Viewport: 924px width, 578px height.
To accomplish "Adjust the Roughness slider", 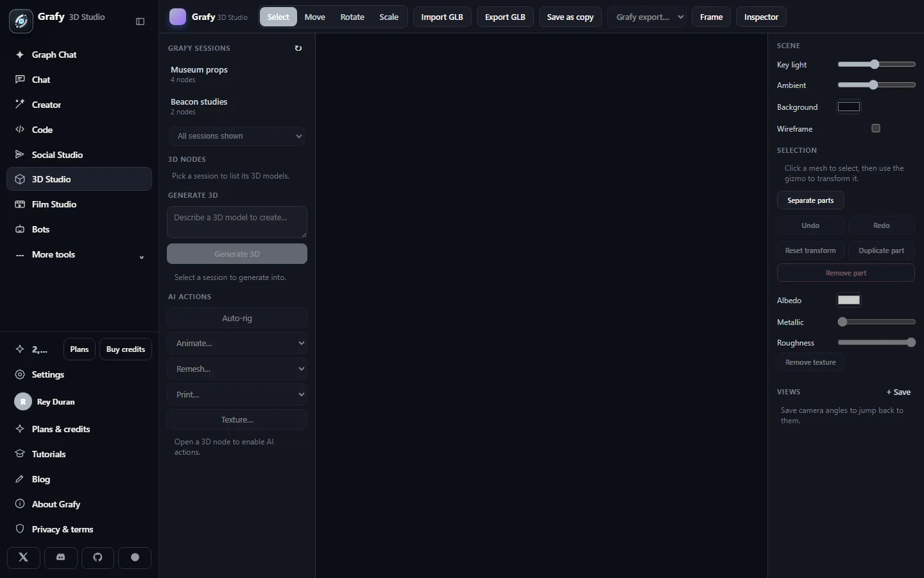I will click(877, 342).
